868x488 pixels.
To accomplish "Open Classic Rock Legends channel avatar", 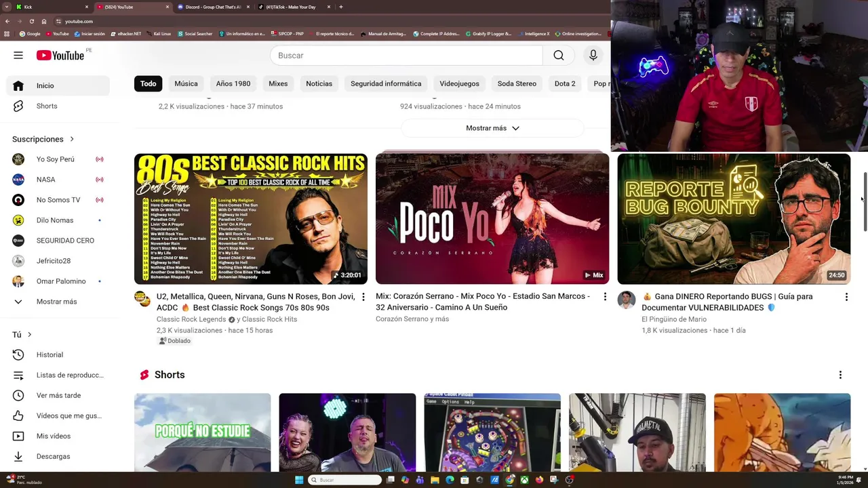I will pos(142,299).
